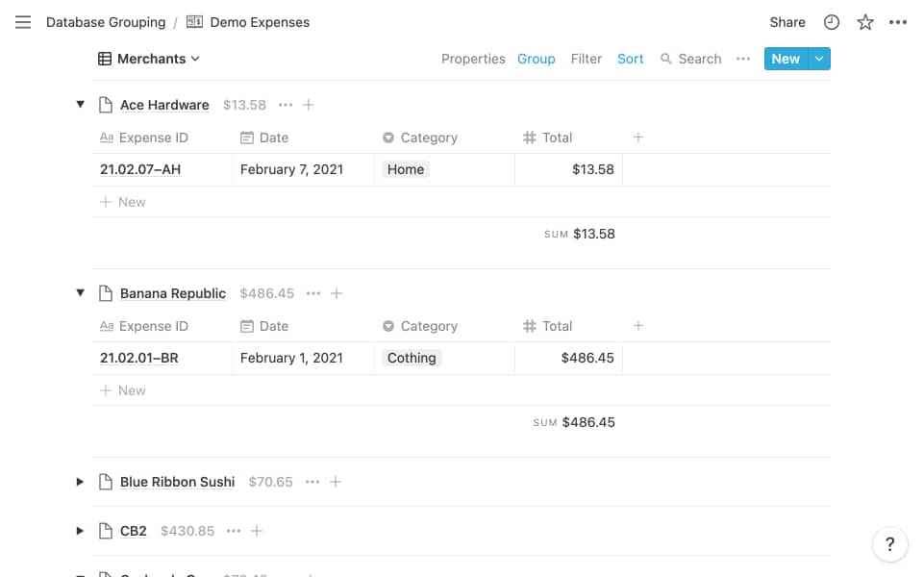
Task: Click the Banana Republic page icon
Action: click(x=106, y=293)
